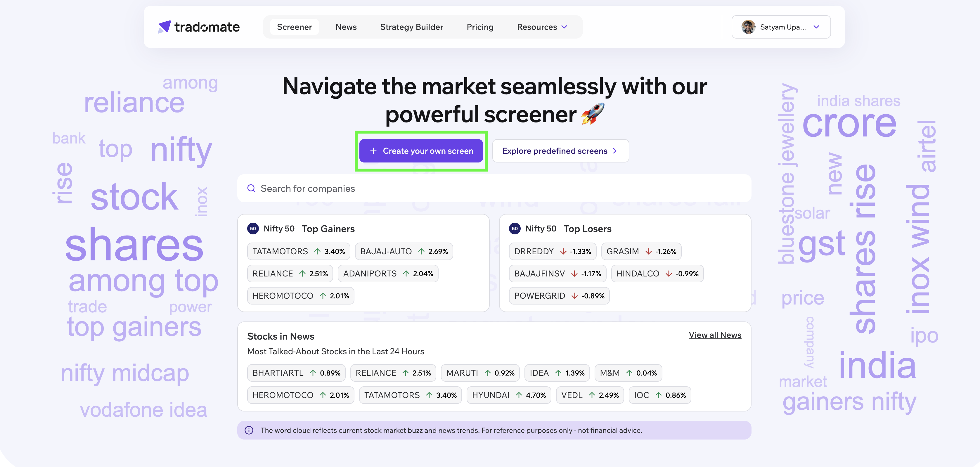The height and width of the screenshot is (467, 980).
Task: Click the user profile avatar picture
Action: click(748, 27)
